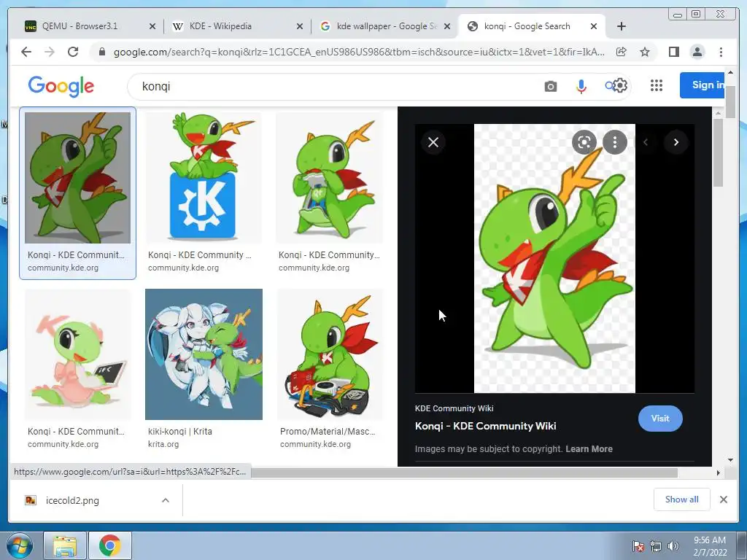Click the browser forward arrow
The image size is (747, 560).
click(50, 52)
